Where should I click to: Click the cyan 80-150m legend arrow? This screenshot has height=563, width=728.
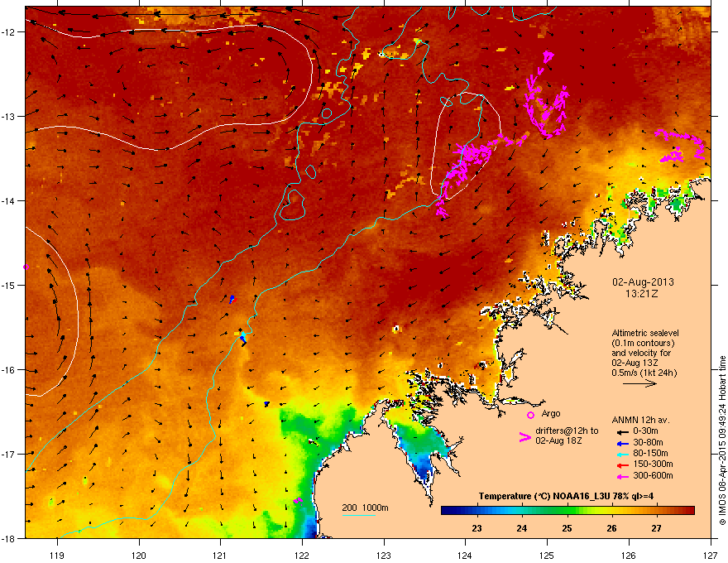coord(621,454)
